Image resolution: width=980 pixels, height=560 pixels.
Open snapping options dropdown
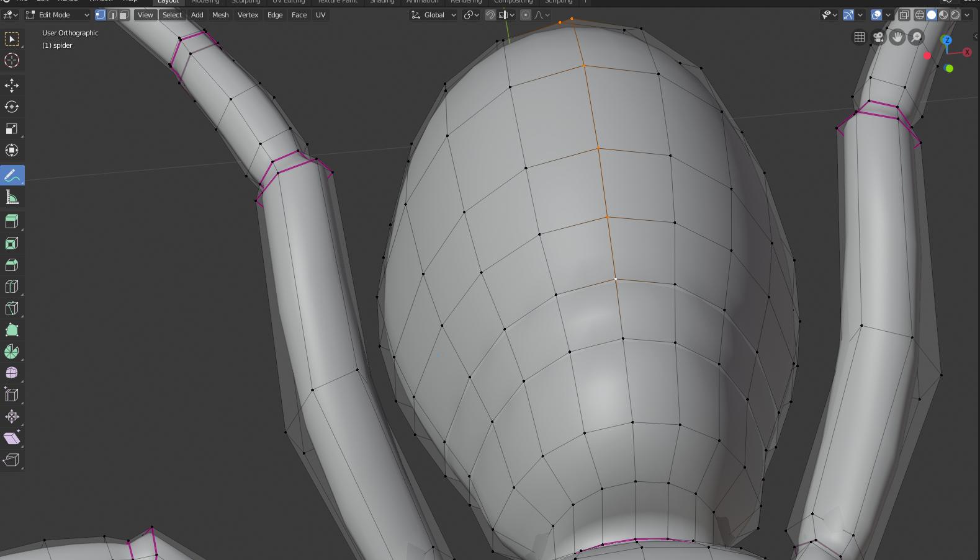(x=506, y=15)
